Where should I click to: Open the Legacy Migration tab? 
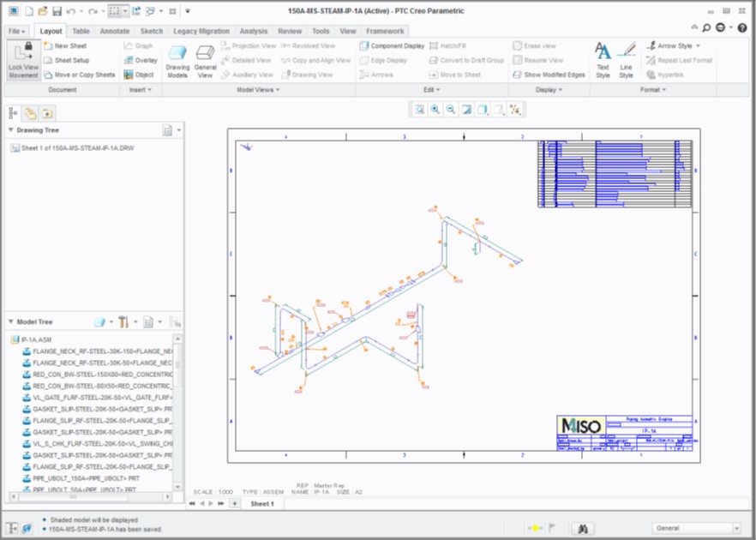(x=201, y=31)
